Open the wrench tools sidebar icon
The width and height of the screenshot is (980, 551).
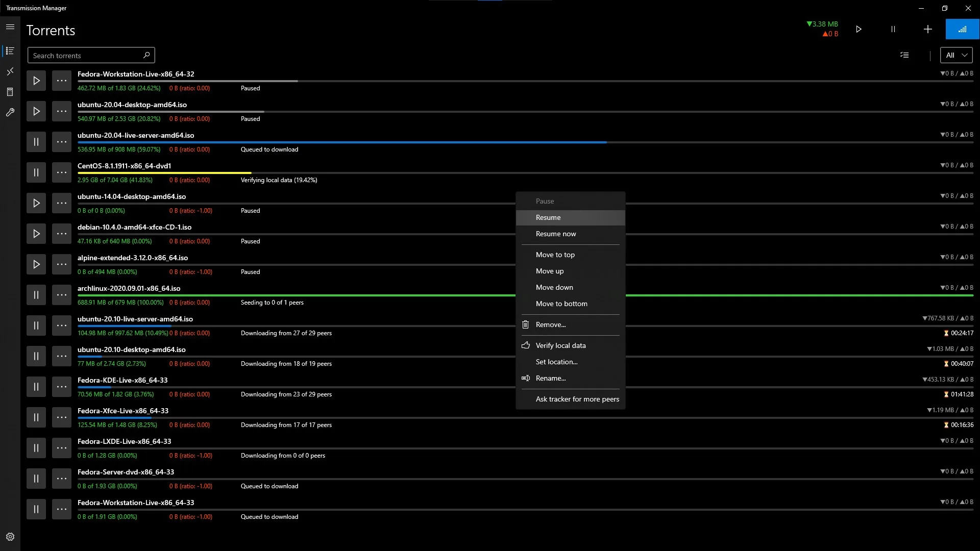coord(10,112)
